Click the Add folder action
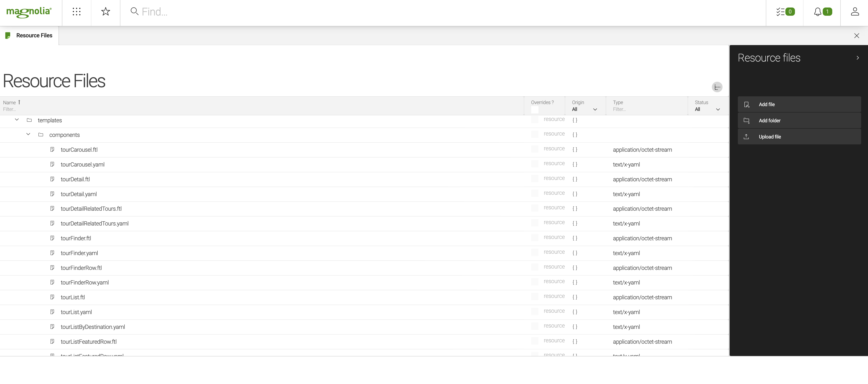This screenshot has height=384, width=868. 799,121
